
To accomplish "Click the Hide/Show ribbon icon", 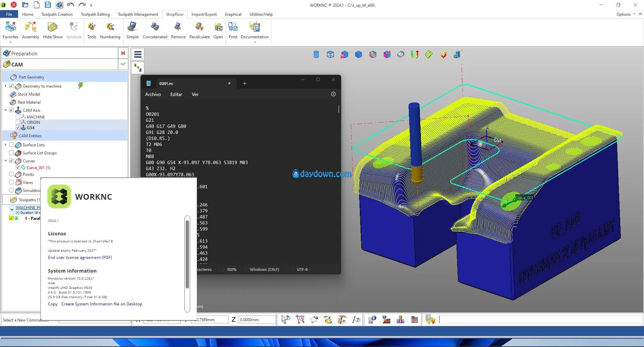I will pyautogui.click(x=53, y=30).
